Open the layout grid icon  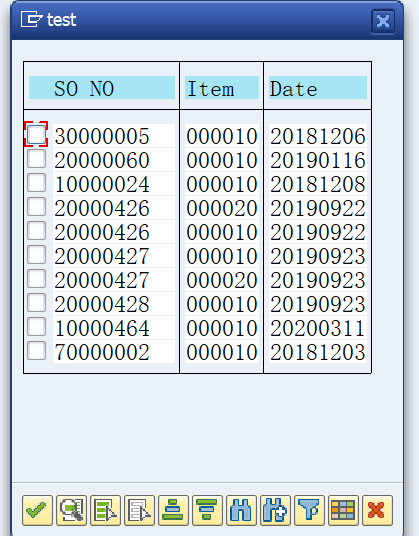click(343, 510)
